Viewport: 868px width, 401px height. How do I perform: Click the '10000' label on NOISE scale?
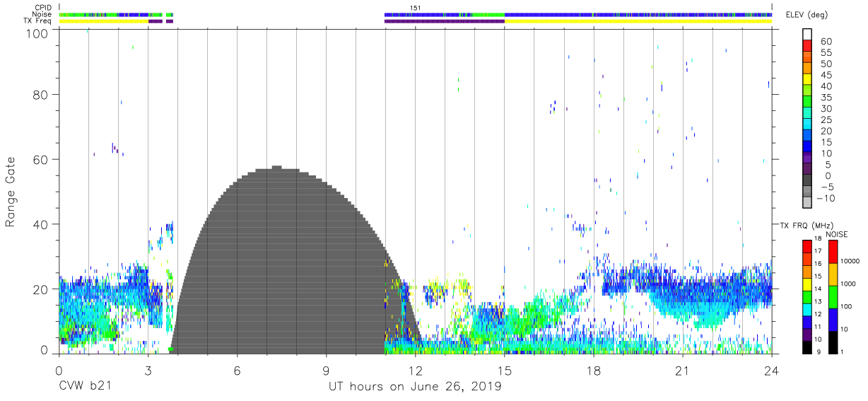850,262
